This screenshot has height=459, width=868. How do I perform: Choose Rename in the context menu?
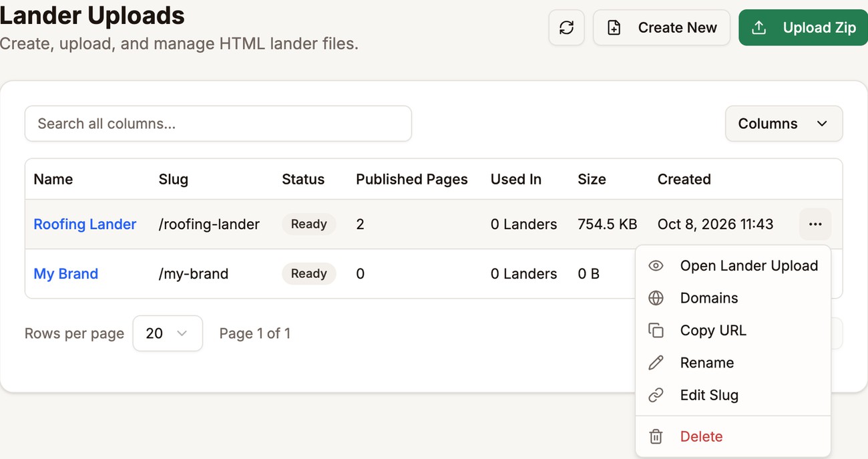733,363
